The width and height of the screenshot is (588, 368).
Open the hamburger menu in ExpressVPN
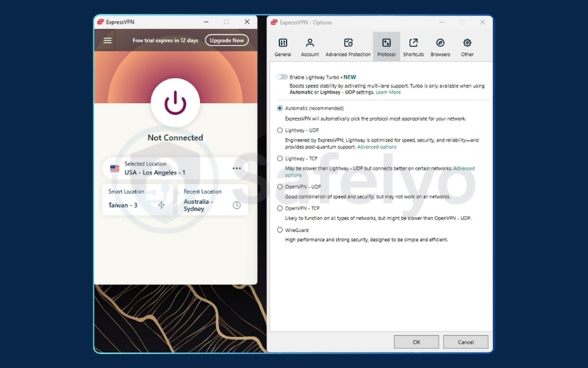coord(108,40)
